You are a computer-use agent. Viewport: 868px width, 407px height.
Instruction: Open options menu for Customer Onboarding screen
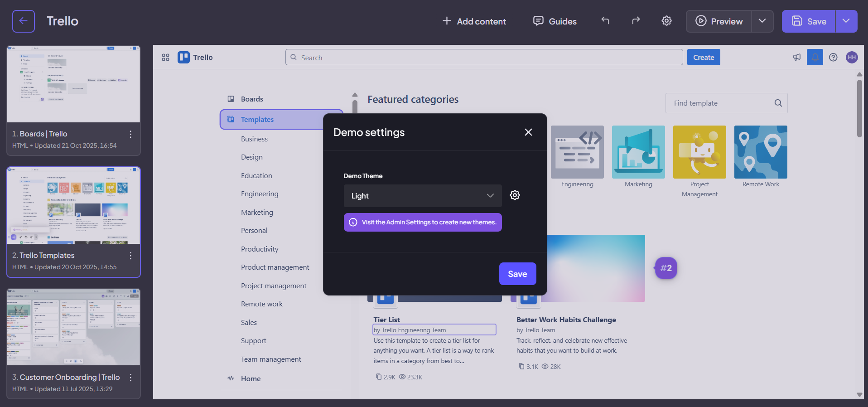pyautogui.click(x=130, y=378)
